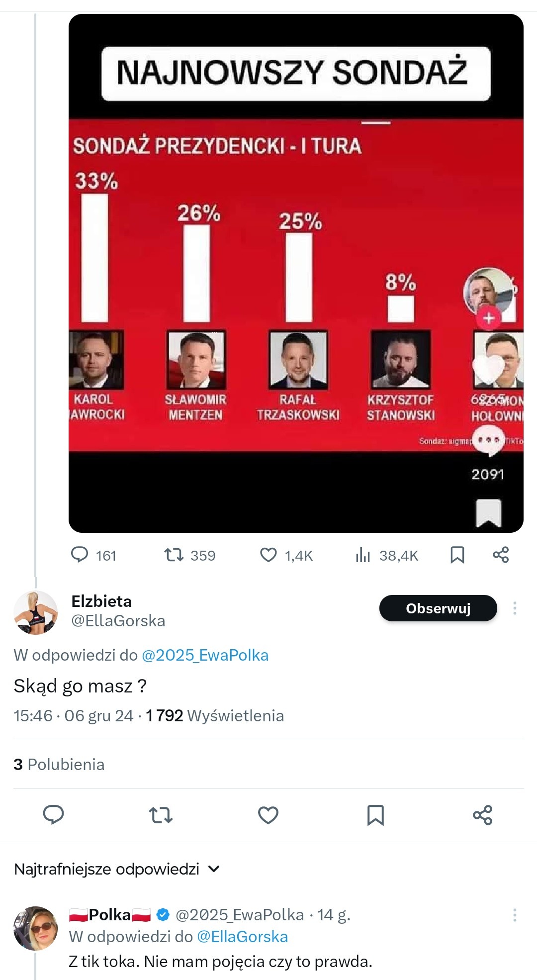Open the @2025_EwaPolka mention link under Elzbieta

[x=205, y=655]
